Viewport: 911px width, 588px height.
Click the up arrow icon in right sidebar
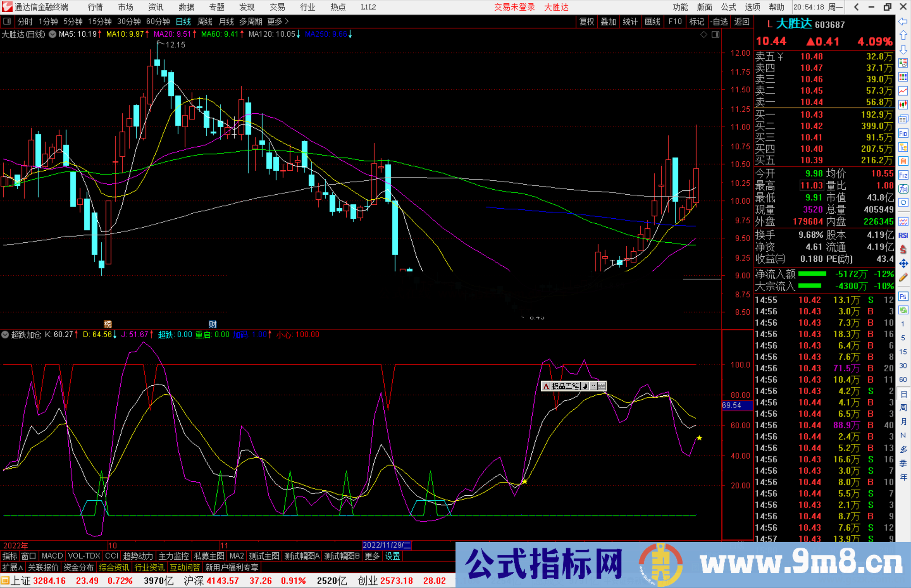[x=903, y=35]
